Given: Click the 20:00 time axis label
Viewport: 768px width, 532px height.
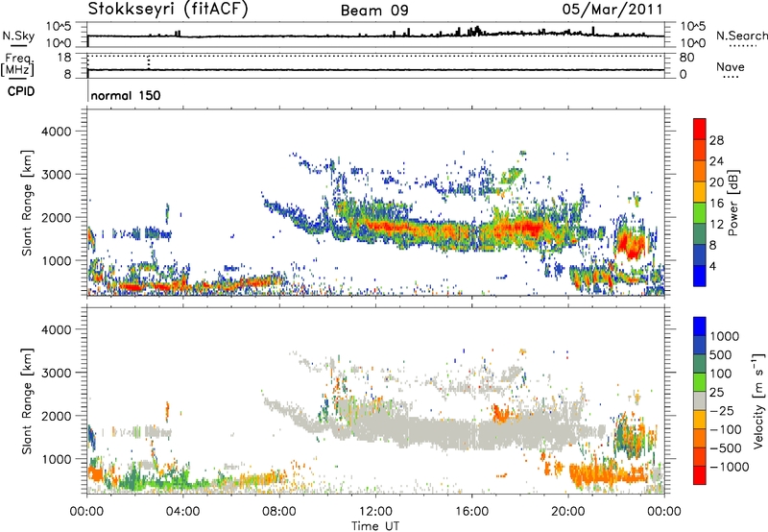Looking at the screenshot, I should (567, 512).
